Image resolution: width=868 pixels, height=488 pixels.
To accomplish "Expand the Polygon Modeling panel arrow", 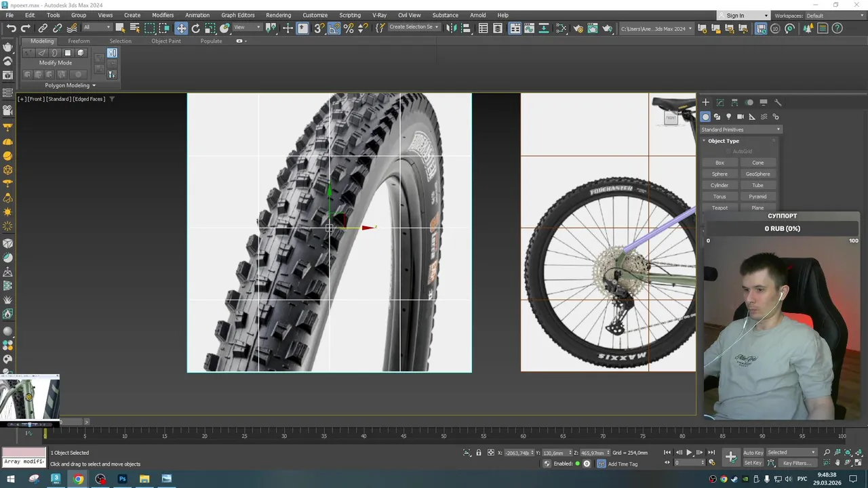I will point(94,85).
